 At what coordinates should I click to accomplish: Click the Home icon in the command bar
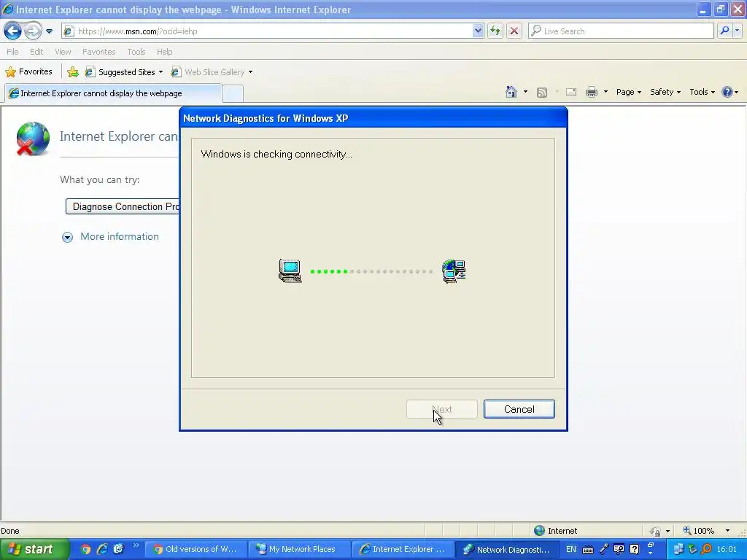(x=511, y=92)
